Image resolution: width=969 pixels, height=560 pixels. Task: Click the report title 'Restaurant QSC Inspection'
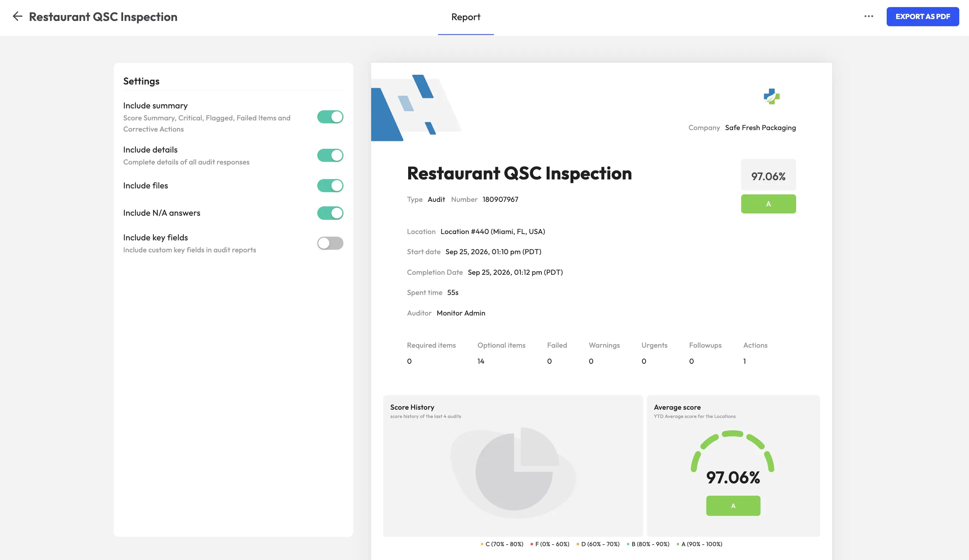(519, 173)
